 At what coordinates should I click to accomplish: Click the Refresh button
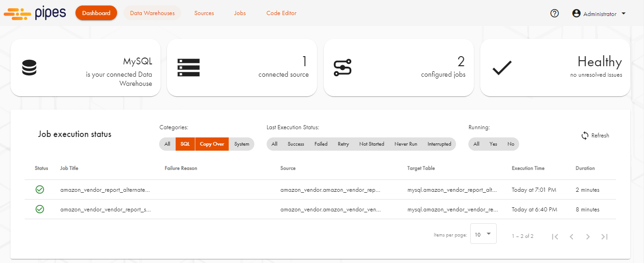[x=595, y=136]
